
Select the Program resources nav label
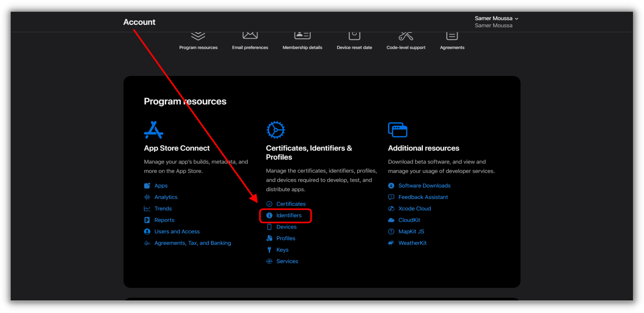tap(198, 48)
